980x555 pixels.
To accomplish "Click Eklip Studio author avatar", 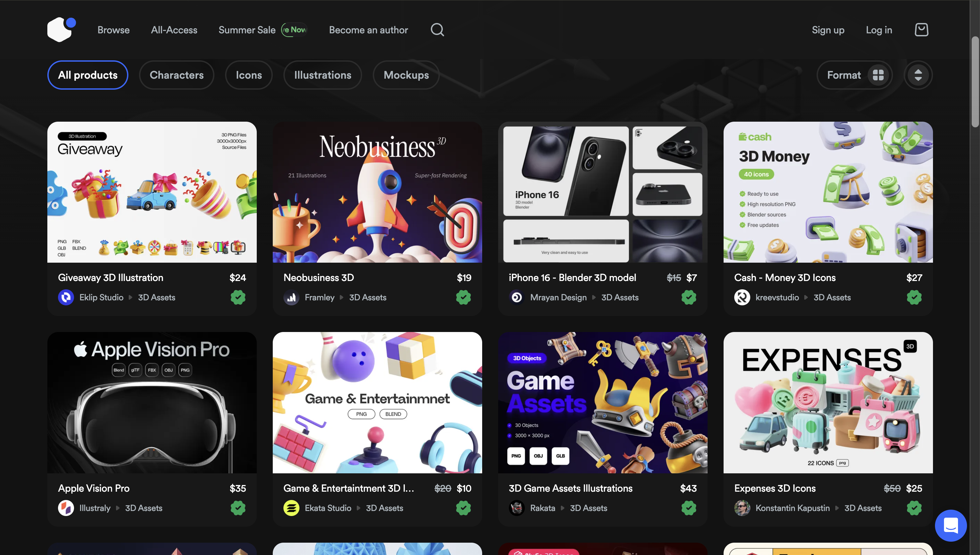I will [66, 297].
